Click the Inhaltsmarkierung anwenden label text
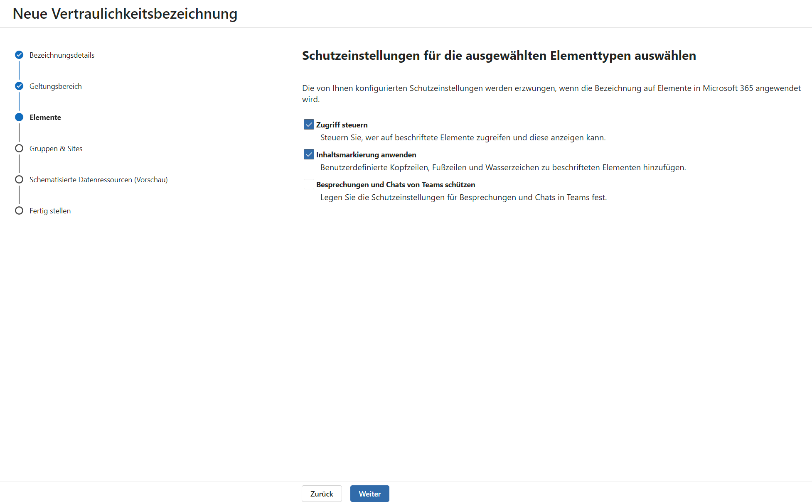812x504 pixels. coord(366,155)
